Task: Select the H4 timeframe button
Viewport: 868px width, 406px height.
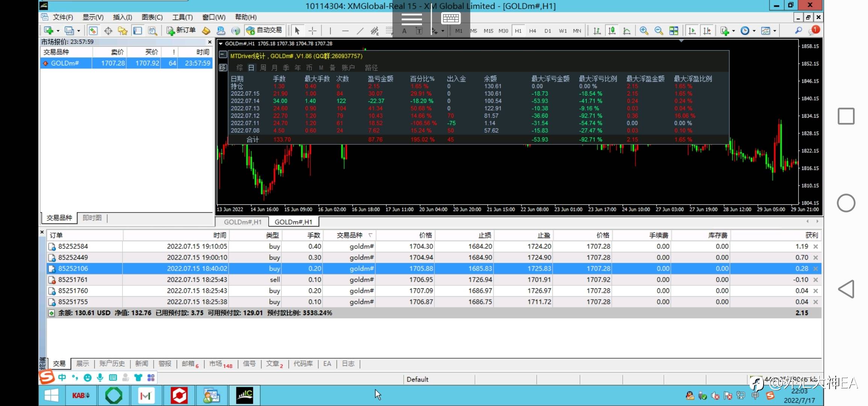Action: 532,31
